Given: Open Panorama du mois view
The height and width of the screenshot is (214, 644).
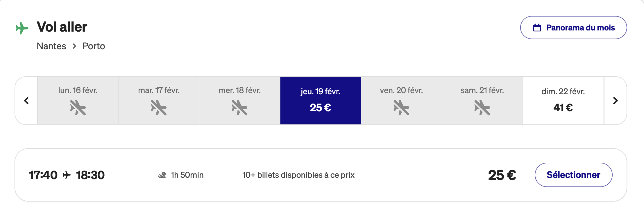Looking at the screenshot, I should (x=573, y=28).
